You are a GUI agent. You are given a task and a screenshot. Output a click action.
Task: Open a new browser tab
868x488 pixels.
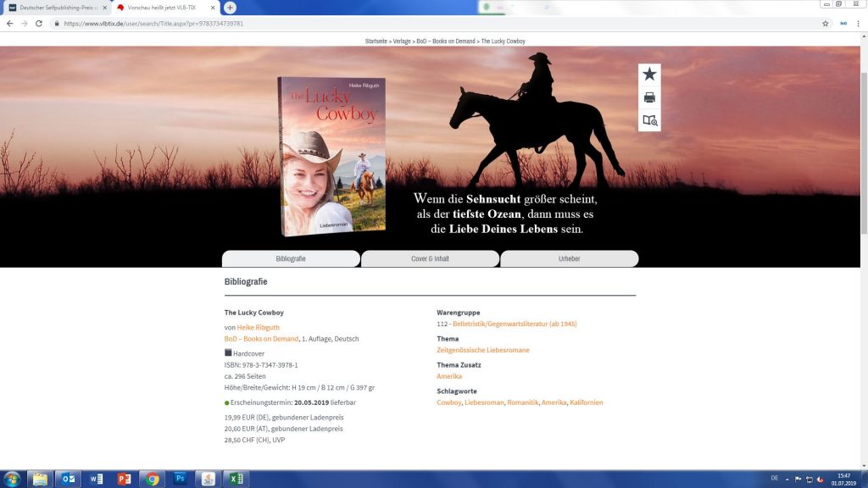230,8
